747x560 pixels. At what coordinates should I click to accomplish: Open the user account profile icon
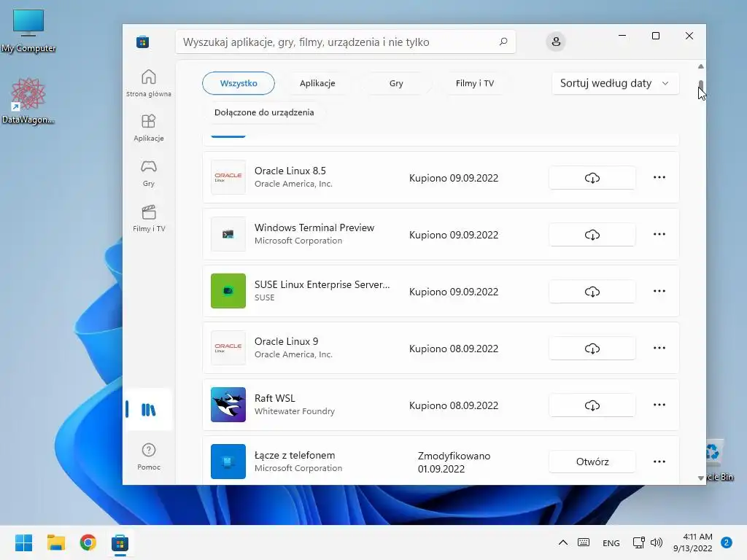pos(555,42)
